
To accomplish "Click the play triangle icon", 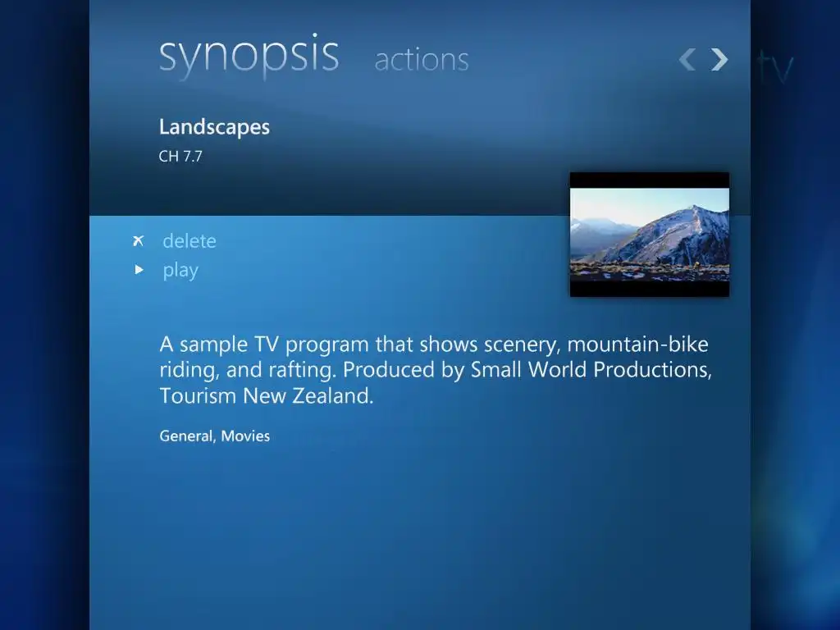I will coord(139,269).
